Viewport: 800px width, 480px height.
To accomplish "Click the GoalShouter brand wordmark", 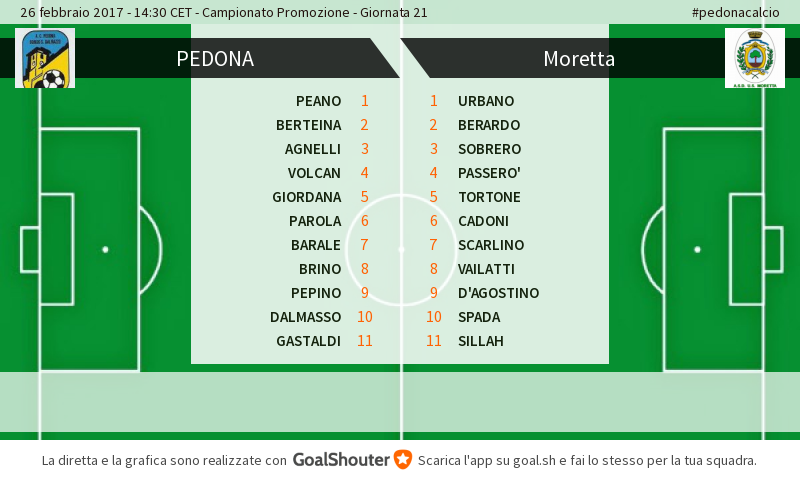I will point(341,460).
